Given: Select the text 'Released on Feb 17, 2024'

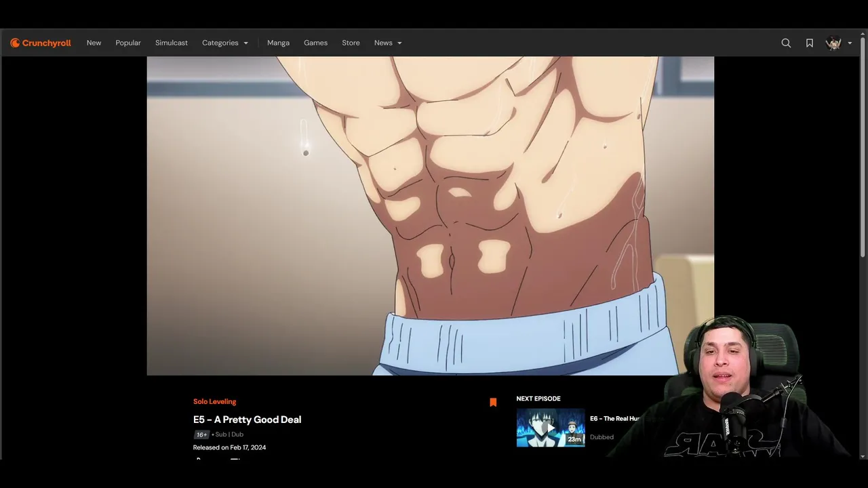Looking at the screenshot, I should [229, 447].
